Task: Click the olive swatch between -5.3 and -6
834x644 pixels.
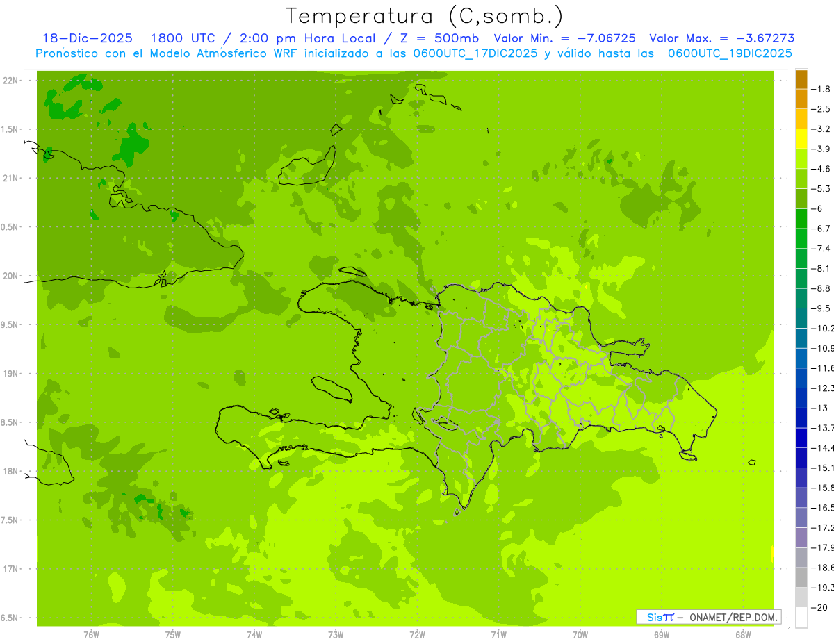Action: click(x=801, y=199)
